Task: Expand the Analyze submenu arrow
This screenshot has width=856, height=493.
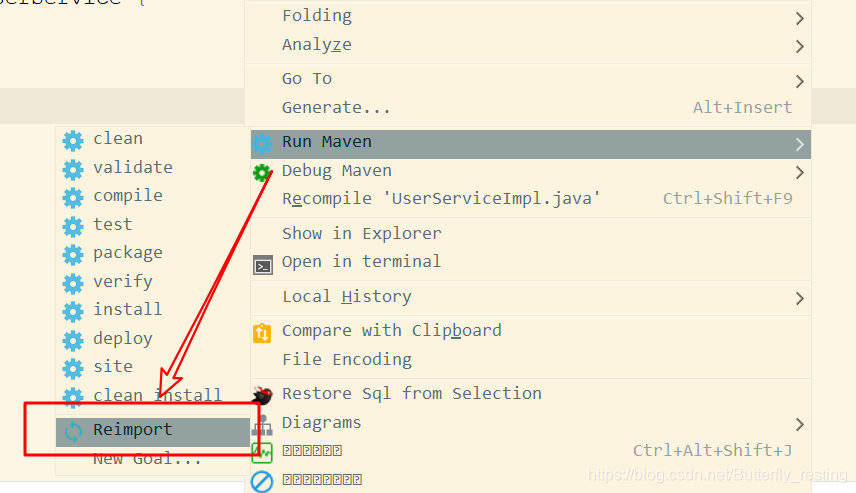Action: (799, 46)
